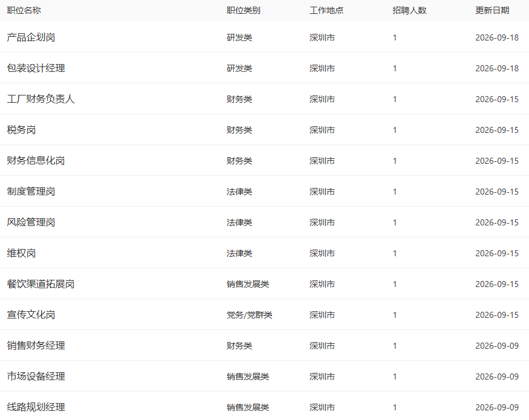View the 线路规划经理 position

tap(36, 407)
